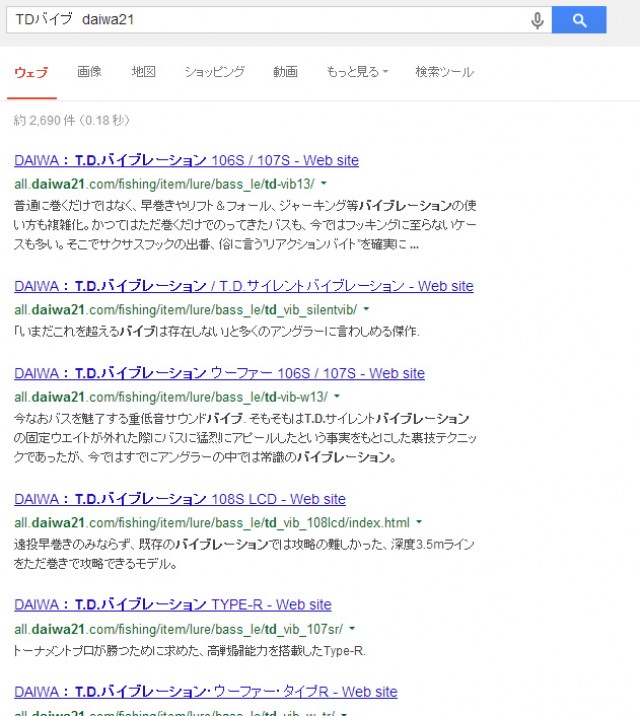Click the snippet starting トーナメントプロが勝つために
Screen dimensions: 640x716
click(189, 650)
